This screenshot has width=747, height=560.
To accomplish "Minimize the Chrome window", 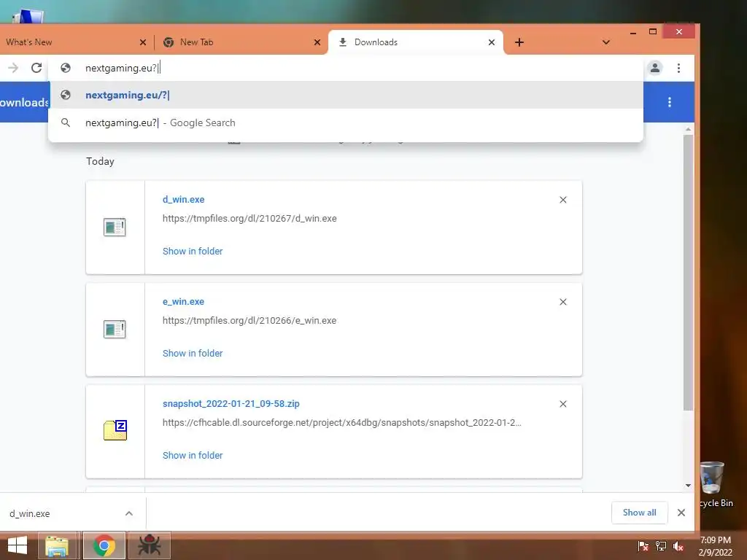I will (x=633, y=32).
